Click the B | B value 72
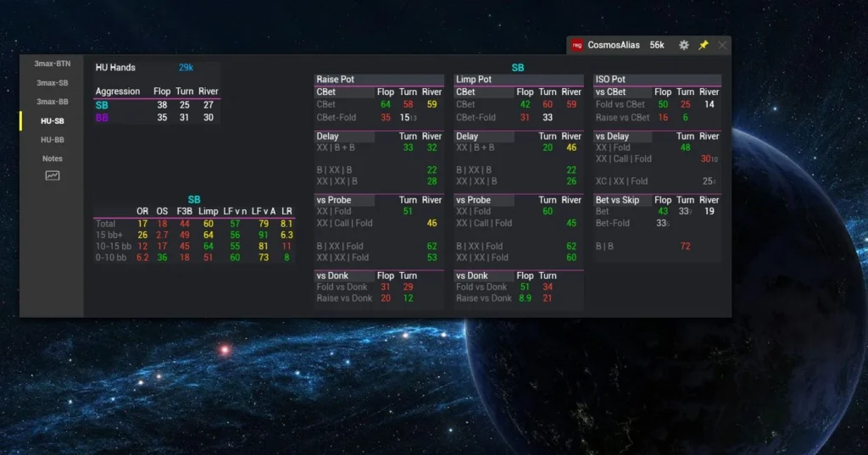The height and width of the screenshot is (455, 868). pyautogui.click(x=685, y=247)
